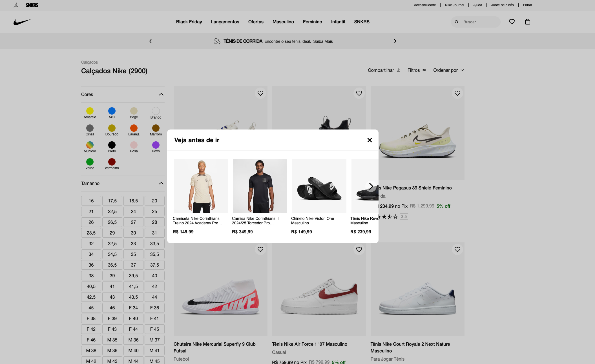Focus the Buscar search field
The width and height of the screenshot is (595, 364).
pyautogui.click(x=476, y=22)
